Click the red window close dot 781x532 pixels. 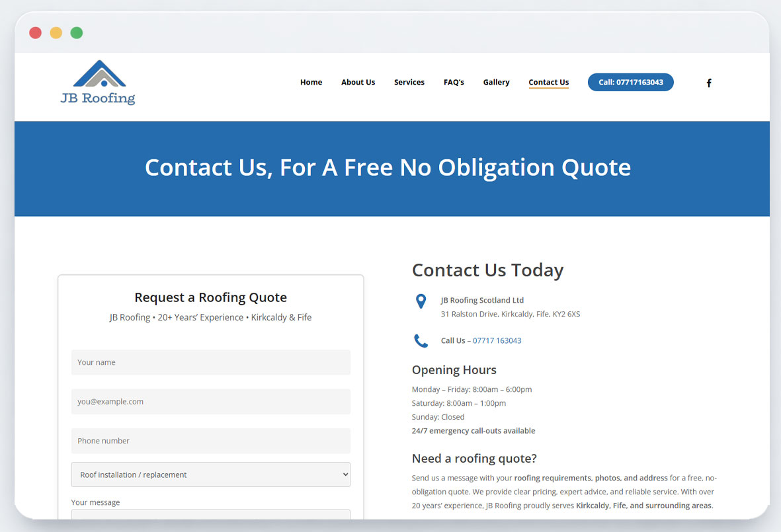click(36, 33)
